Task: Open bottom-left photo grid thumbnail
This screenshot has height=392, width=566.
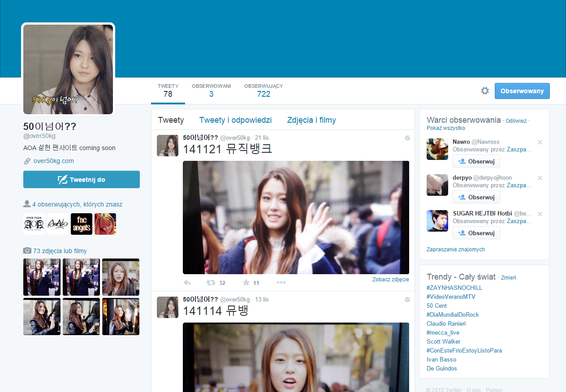Action: pos(42,316)
